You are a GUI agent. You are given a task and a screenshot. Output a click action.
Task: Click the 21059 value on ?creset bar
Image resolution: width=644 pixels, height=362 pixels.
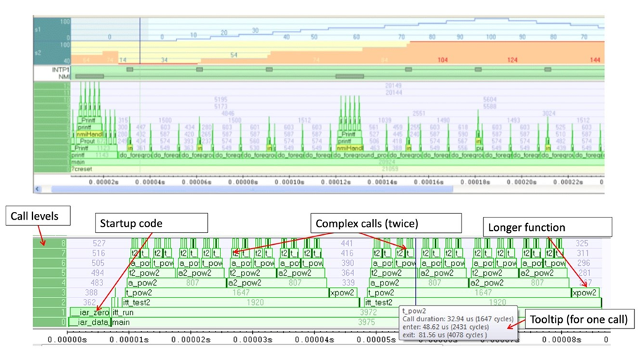(390, 169)
